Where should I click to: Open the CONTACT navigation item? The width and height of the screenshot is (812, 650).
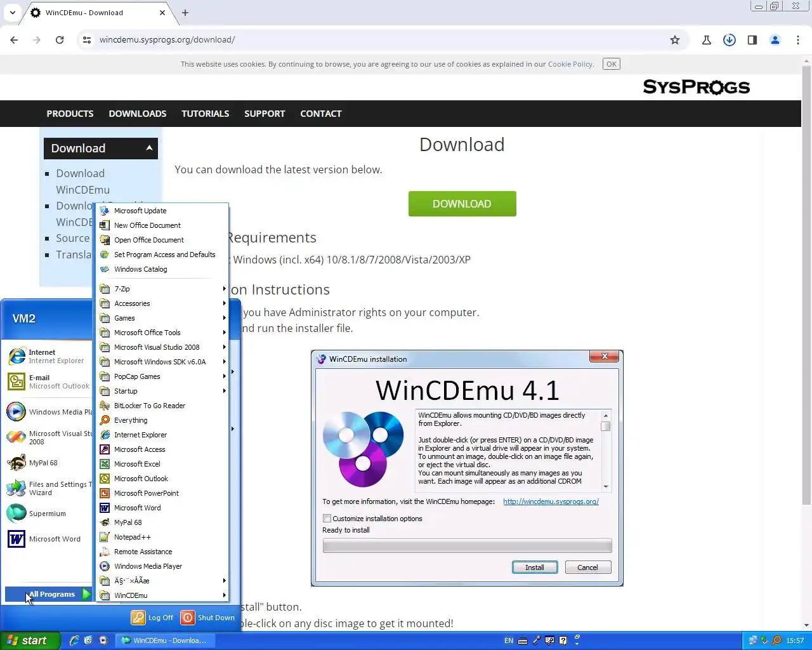click(321, 114)
